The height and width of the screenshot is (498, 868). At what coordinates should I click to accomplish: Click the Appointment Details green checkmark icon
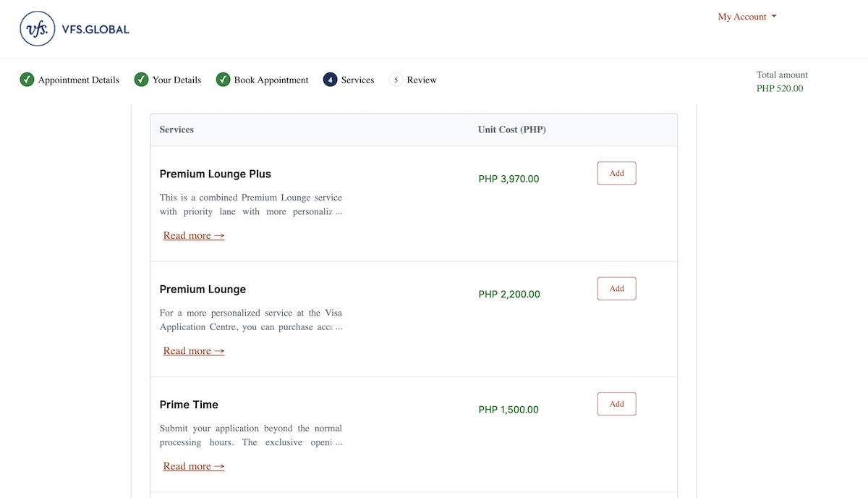click(x=27, y=80)
